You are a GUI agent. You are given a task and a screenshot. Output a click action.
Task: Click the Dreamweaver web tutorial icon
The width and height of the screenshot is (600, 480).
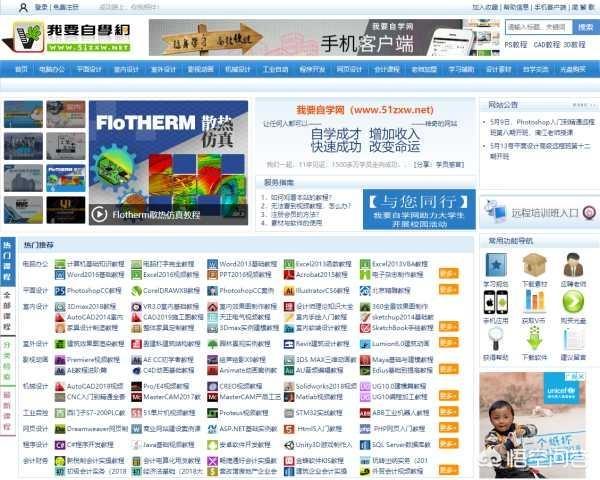(60, 429)
